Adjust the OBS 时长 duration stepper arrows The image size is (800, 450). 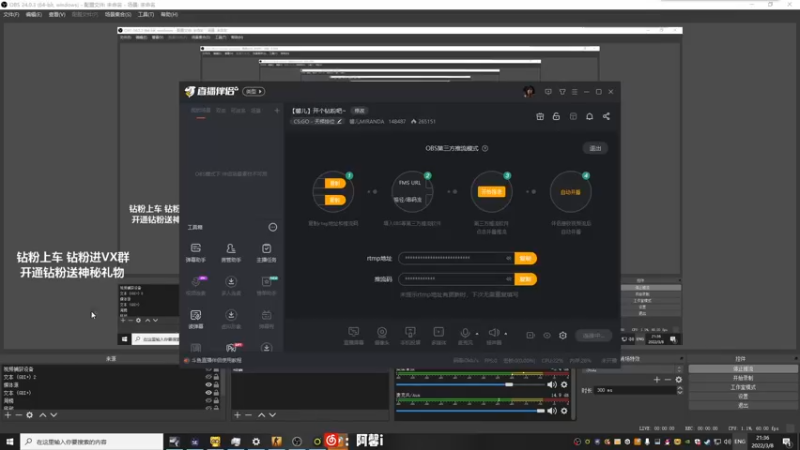pos(680,390)
